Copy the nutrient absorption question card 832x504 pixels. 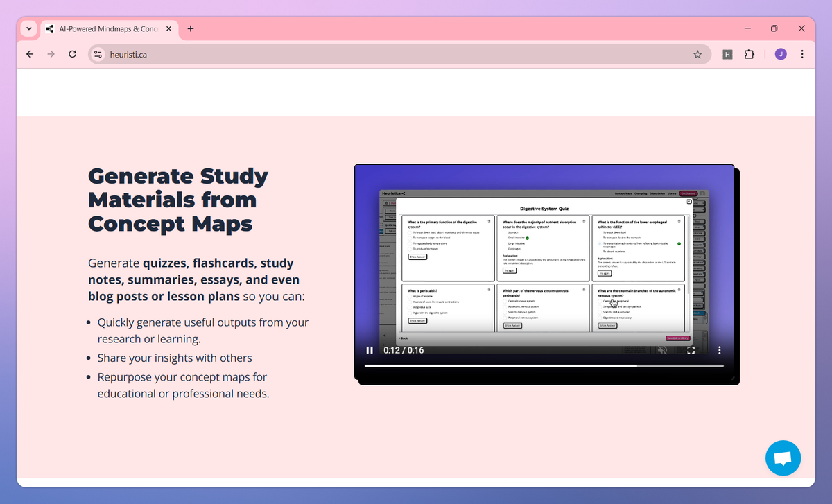pyautogui.click(x=584, y=221)
